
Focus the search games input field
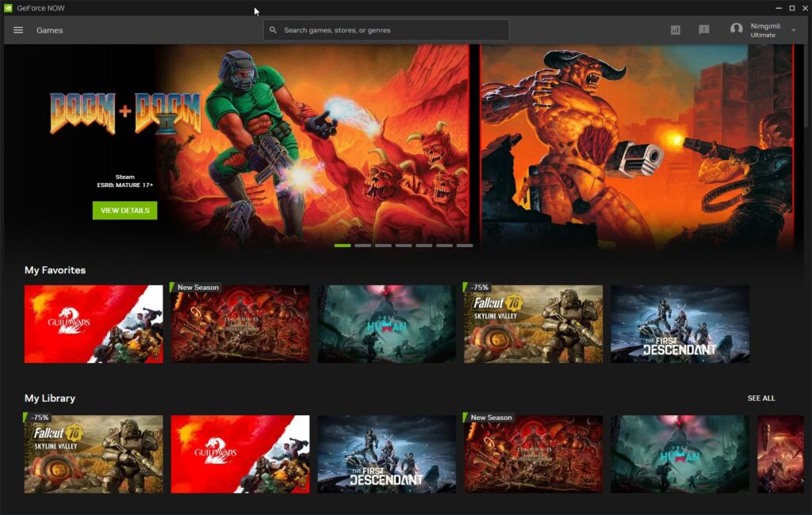386,30
